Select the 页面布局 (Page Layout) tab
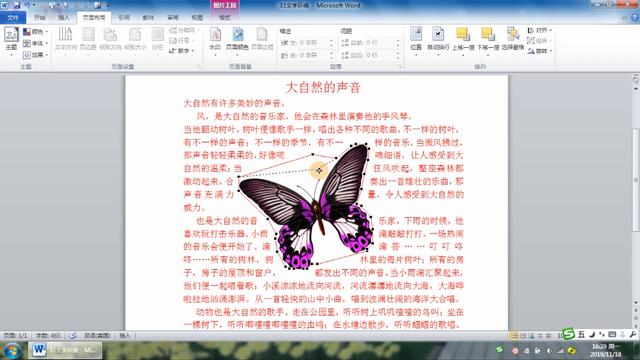This screenshot has height=360, width=640. point(94,18)
